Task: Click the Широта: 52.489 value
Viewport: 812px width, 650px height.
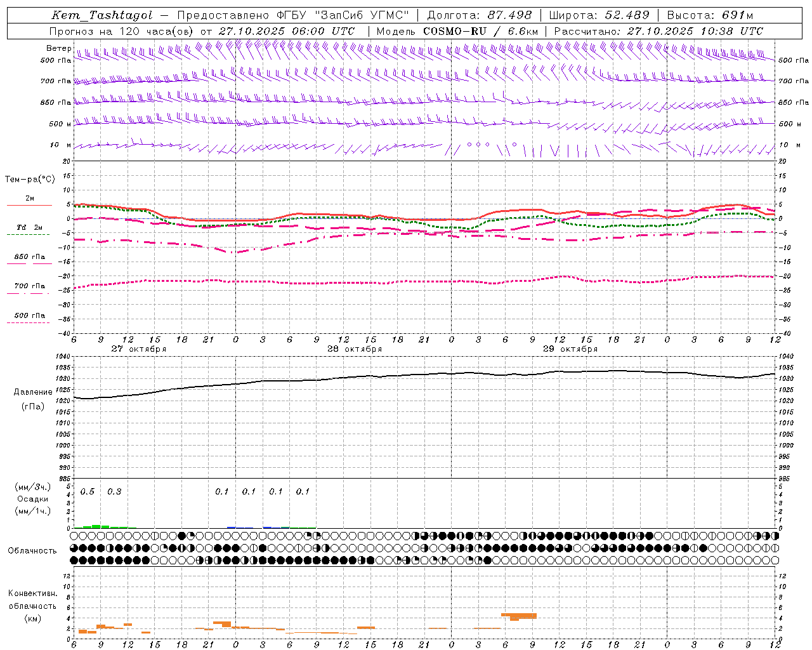Action: (599, 15)
